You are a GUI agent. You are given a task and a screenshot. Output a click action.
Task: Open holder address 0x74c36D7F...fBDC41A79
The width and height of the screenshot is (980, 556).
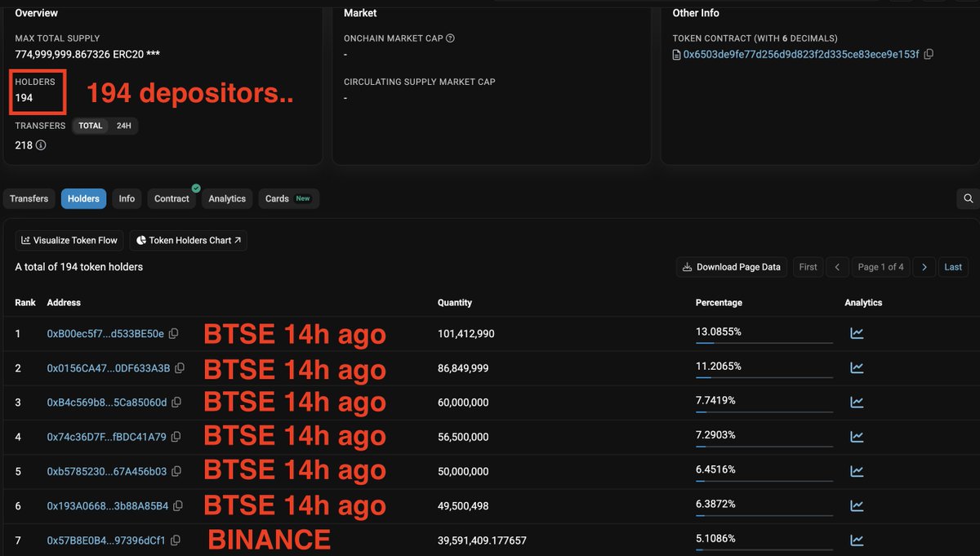coord(107,437)
